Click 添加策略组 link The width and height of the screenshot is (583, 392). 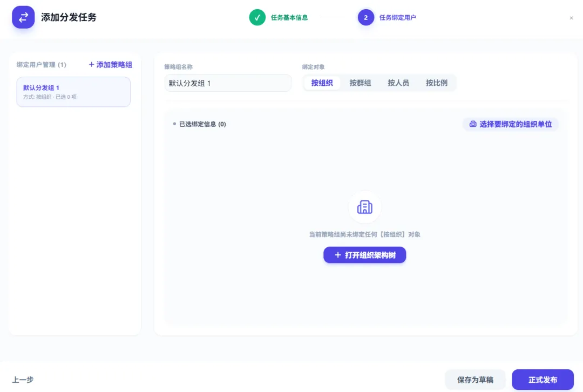(111, 65)
